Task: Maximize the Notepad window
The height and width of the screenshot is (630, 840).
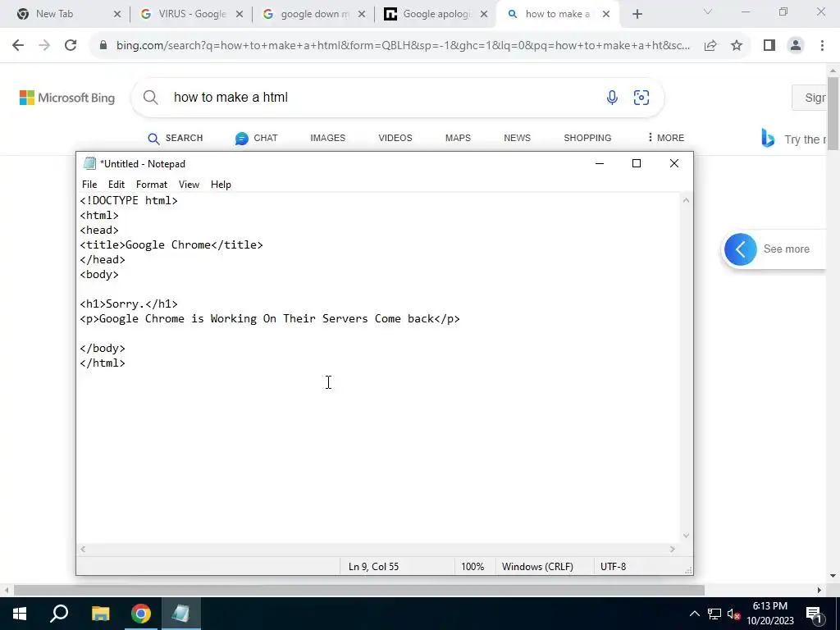Action: (x=637, y=163)
